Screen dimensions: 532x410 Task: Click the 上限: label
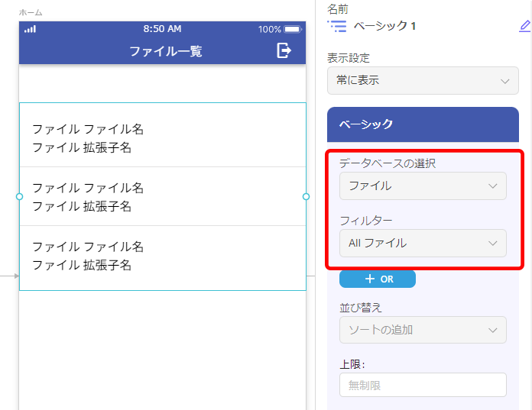coord(352,364)
